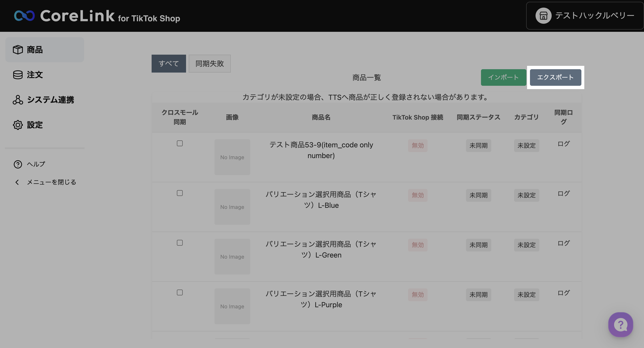Image resolution: width=644 pixels, height=348 pixels.
Task: Click the CoreLink infinity logo icon
Action: tap(24, 15)
